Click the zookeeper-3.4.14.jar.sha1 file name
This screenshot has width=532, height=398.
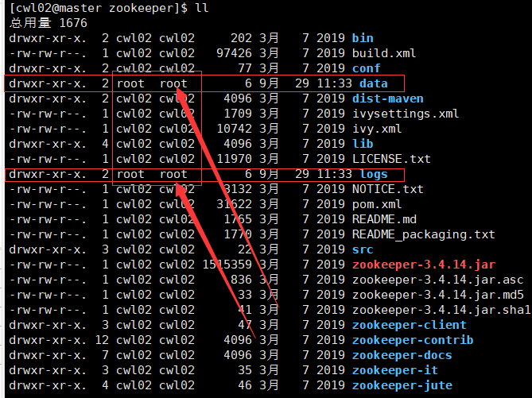coord(441,310)
